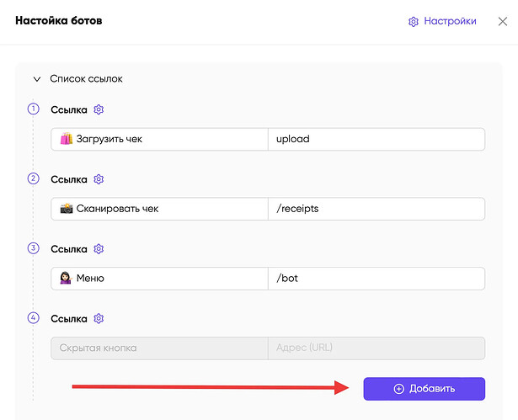Click the Ссылка label of item 2
The height and width of the screenshot is (420, 518).
pyautogui.click(x=69, y=179)
